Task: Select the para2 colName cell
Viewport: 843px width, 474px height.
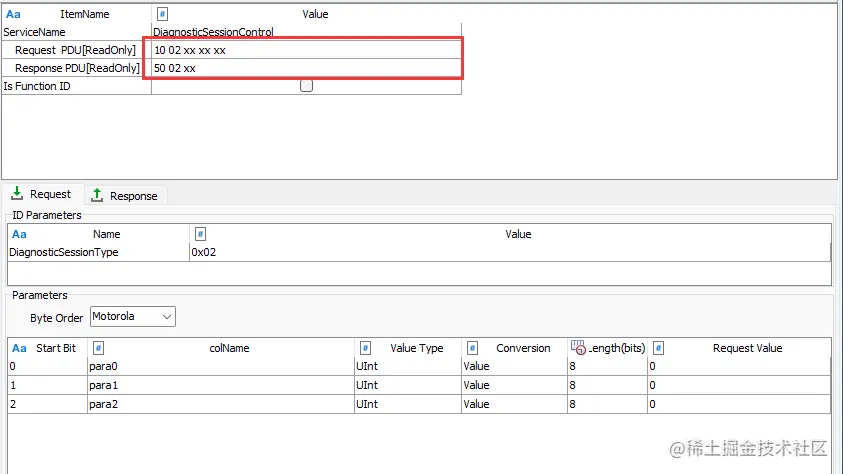Action: [220, 404]
